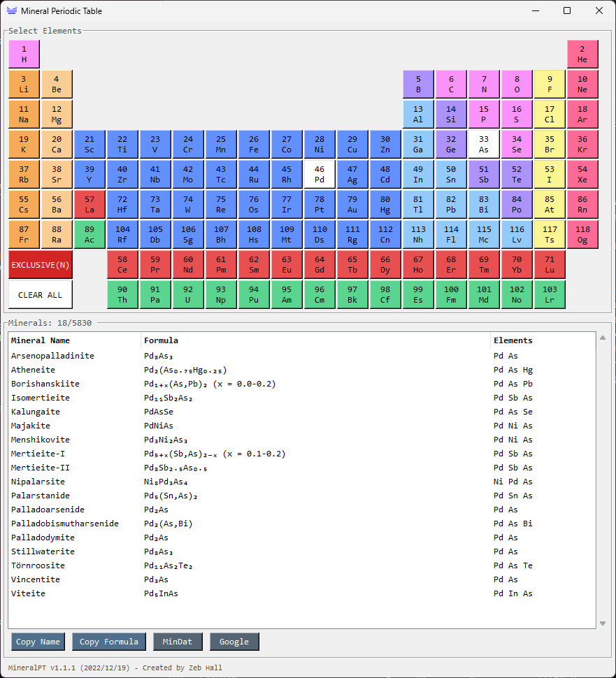Click the mineral list scrollbar down arrow
Image resolution: width=616 pixels, height=678 pixels.
[x=602, y=623]
